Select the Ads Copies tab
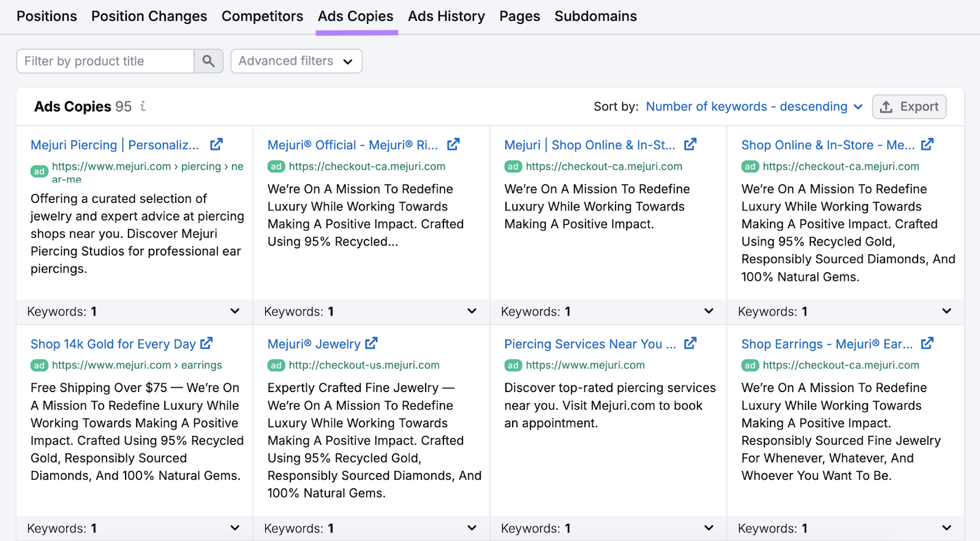This screenshot has width=980, height=541. point(355,17)
